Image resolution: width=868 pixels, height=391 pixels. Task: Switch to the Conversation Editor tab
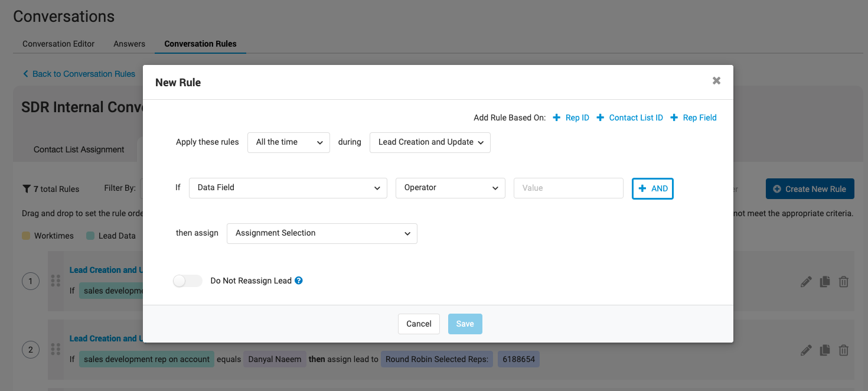coord(58,44)
